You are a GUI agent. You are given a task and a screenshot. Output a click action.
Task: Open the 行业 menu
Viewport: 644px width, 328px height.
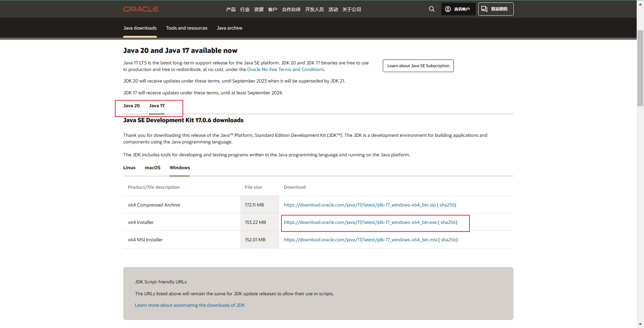click(245, 9)
